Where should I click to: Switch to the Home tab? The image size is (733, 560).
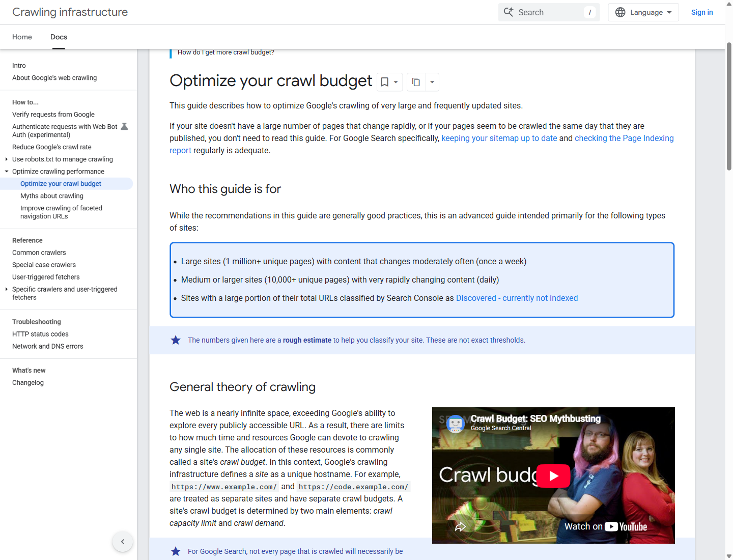pyautogui.click(x=22, y=37)
